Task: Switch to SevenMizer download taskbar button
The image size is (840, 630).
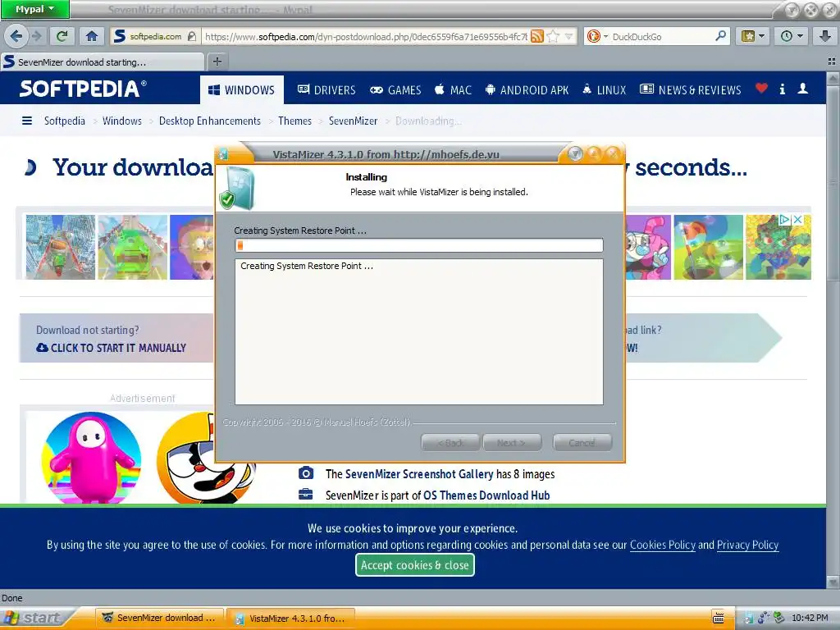Action: coord(160,619)
